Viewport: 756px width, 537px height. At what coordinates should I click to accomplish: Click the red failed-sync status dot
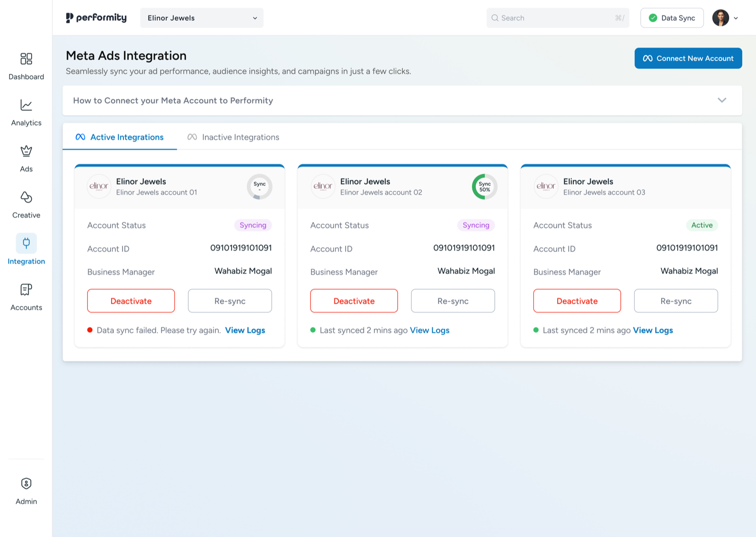(x=90, y=330)
